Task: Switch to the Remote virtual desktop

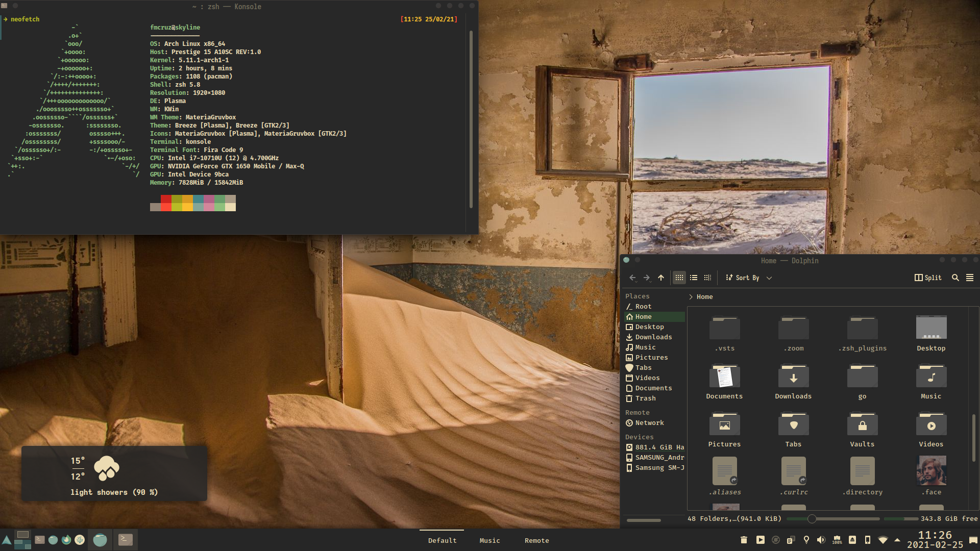Action: tap(536, 540)
